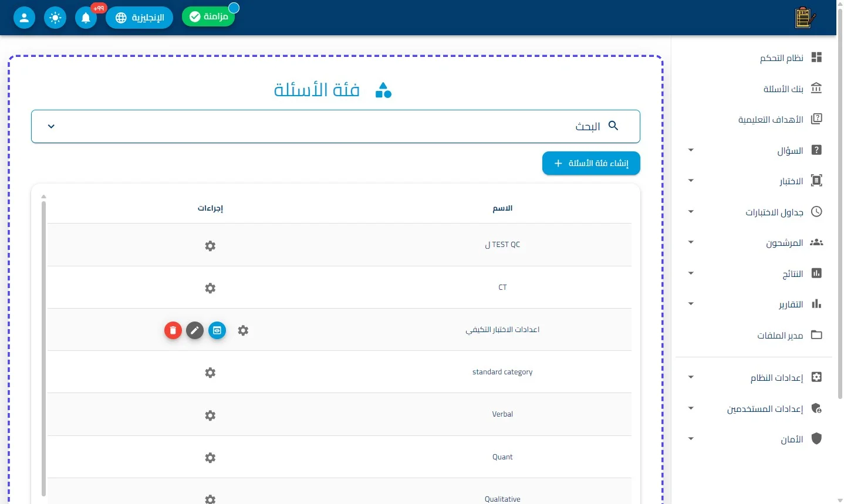Image resolution: width=844 pixels, height=504 pixels.
Task: Open the user profile icon
Action: (24, 18)
